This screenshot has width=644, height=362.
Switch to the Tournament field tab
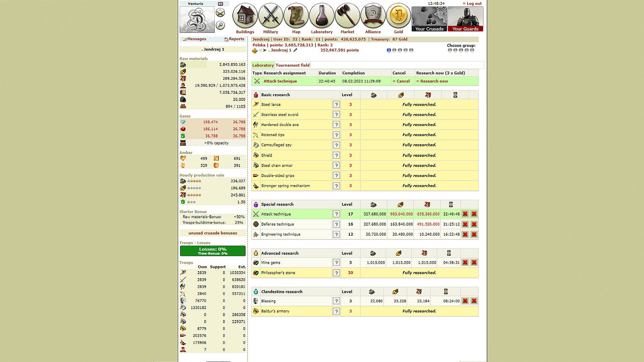[x=292, y=65]
